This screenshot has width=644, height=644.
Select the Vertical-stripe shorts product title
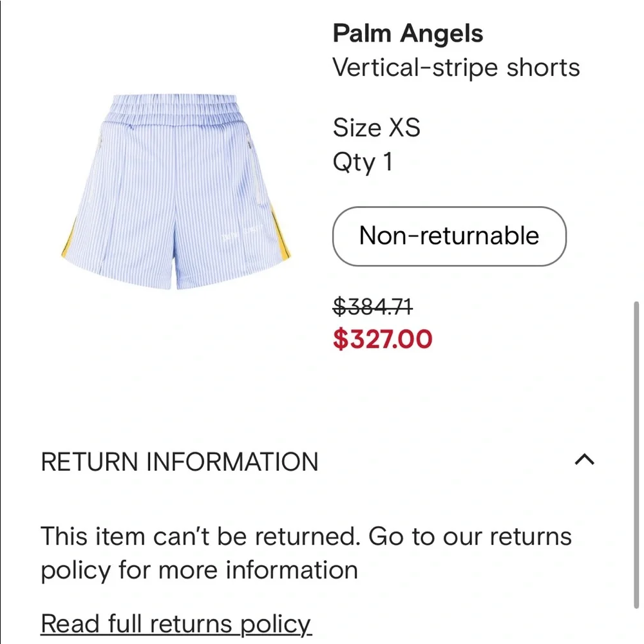coord(456,67)
